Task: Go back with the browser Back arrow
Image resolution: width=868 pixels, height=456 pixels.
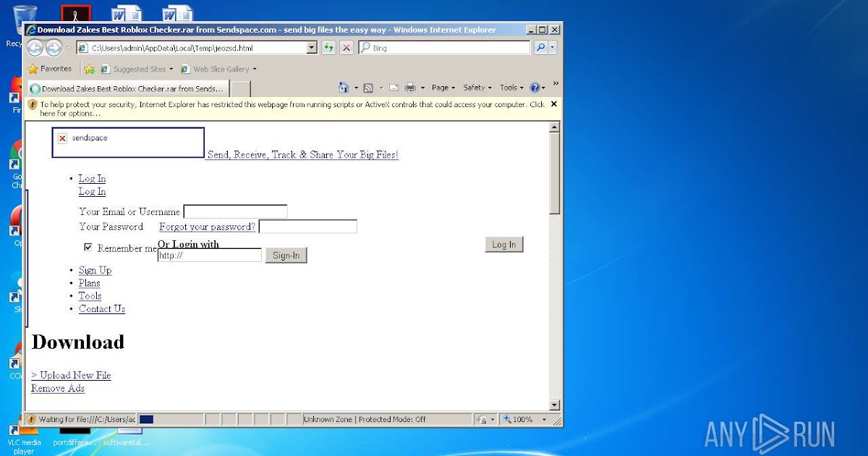Action: point(35,48)
